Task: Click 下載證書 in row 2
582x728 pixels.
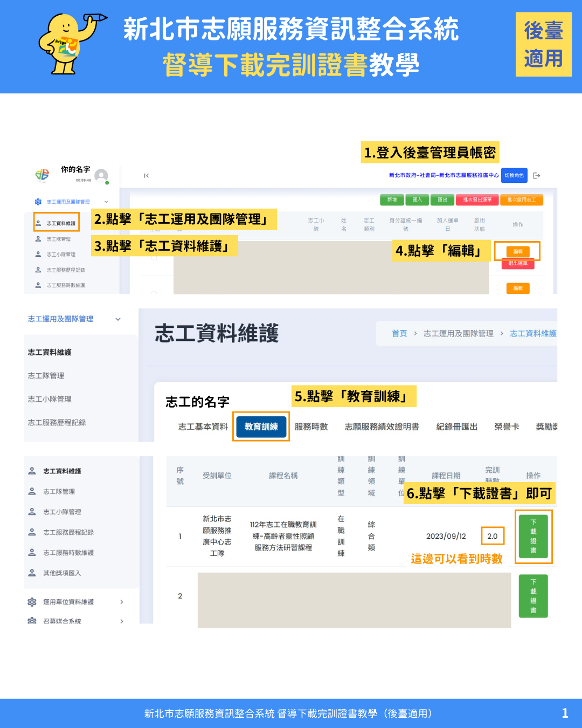Action: point(533,596)
